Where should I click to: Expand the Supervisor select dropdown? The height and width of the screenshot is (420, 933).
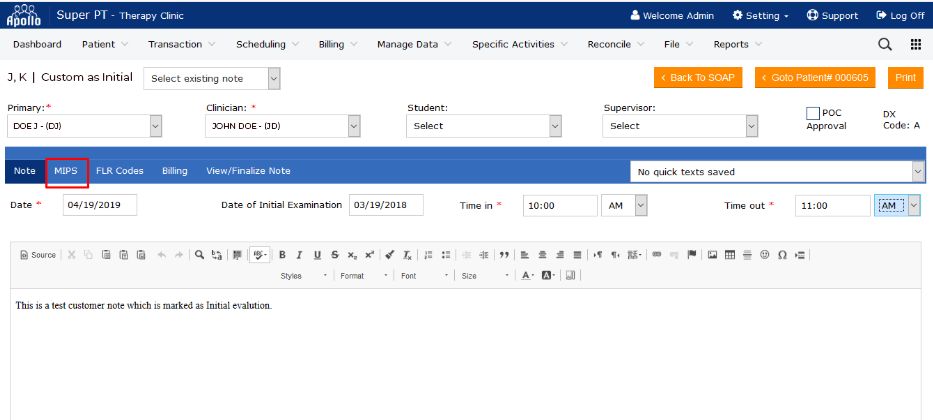[x=681, y=126]
